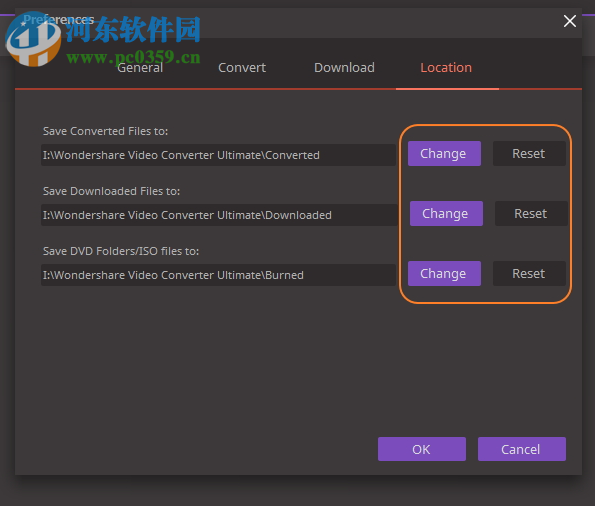The width and height of the screenshot is (609, 507).
Task: Change the DVD Folders/ISO save folder
Action: [x=444, y=274]
